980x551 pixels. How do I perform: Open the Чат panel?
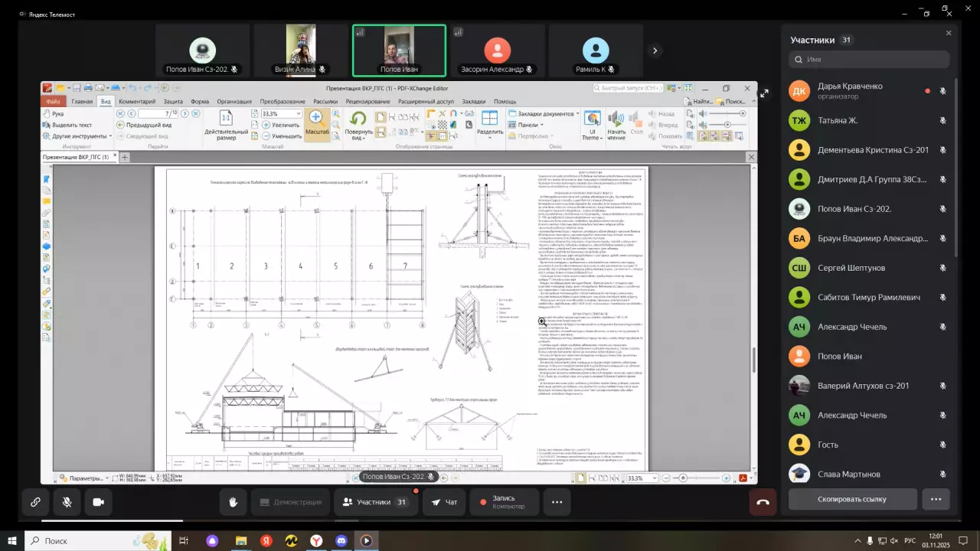[444, 502]
